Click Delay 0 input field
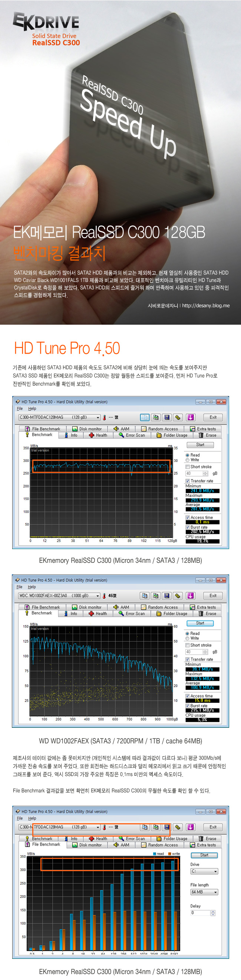 [200, 913]
